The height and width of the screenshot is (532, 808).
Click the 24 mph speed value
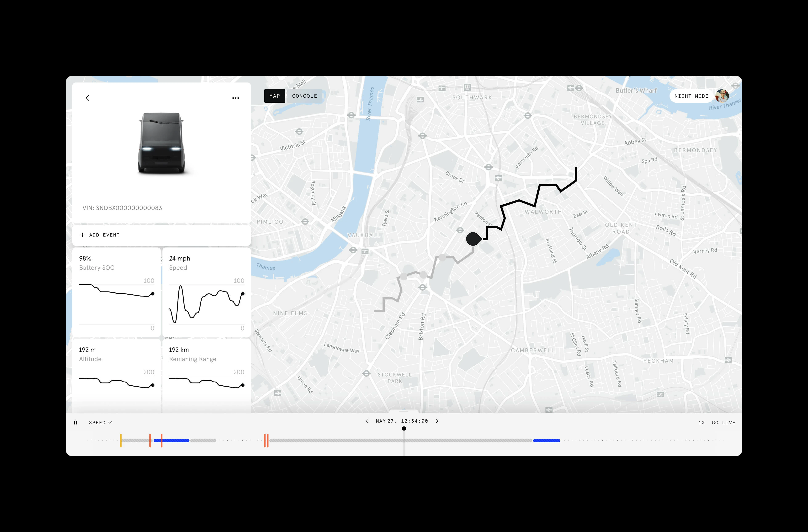tap(180, 258)
